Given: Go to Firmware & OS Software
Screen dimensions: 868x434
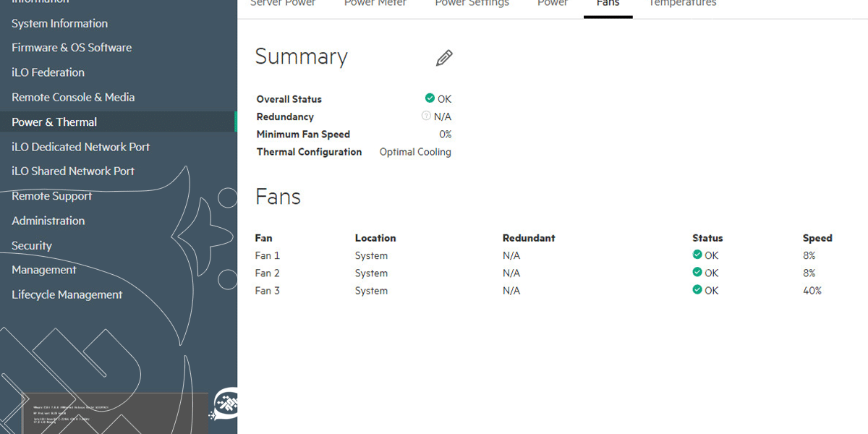Looking at the screenshot, I should (x=72, y=48).
